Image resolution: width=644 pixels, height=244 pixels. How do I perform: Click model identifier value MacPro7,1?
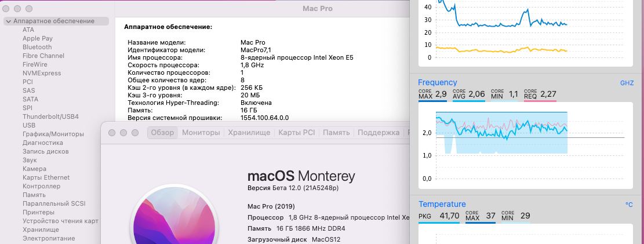click(x=256, y=50)
